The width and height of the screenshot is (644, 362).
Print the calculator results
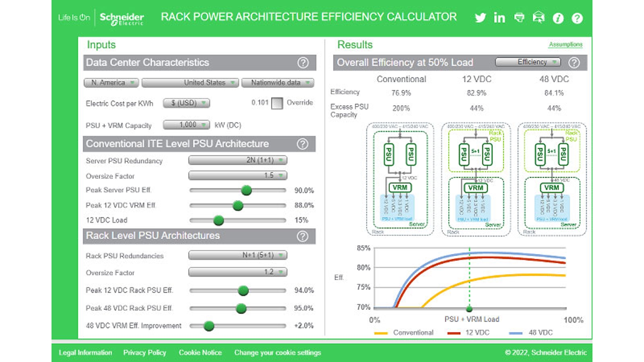(x=519, y=18)
